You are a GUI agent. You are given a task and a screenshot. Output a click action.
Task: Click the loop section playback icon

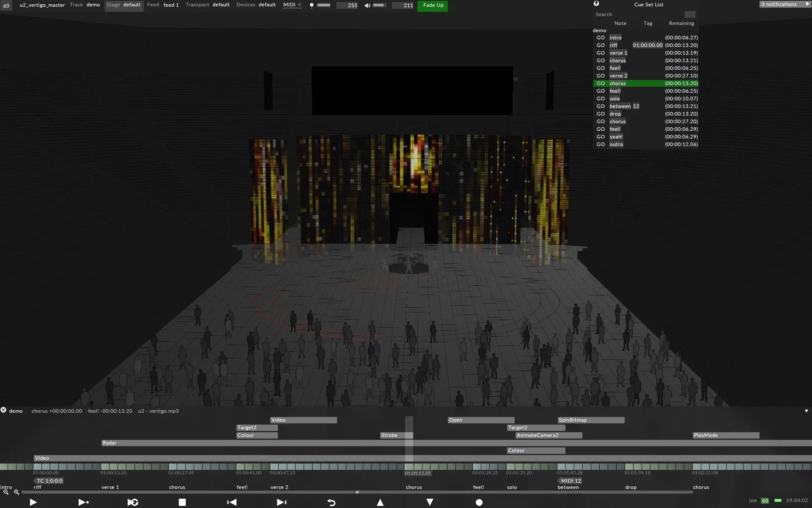[133, 502]
